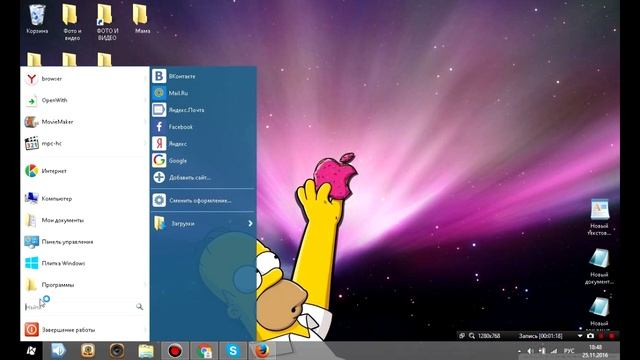The height and width of the screenshot is (360, 640).
Task: Open the volume tray icon
Action: pos(530,351)
